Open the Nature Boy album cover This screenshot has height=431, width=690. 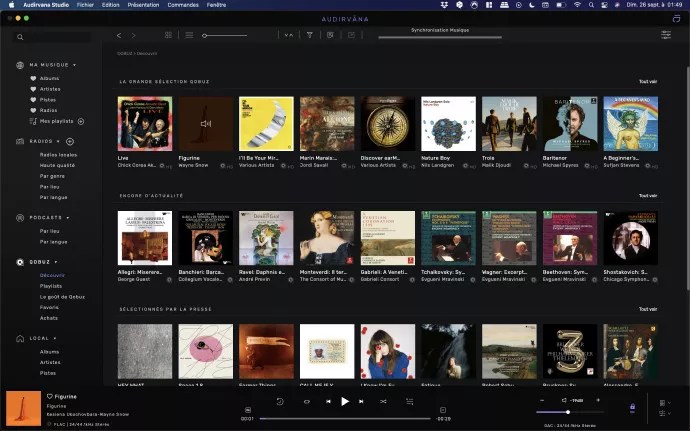pyautogui.click(x=448, y=124)
